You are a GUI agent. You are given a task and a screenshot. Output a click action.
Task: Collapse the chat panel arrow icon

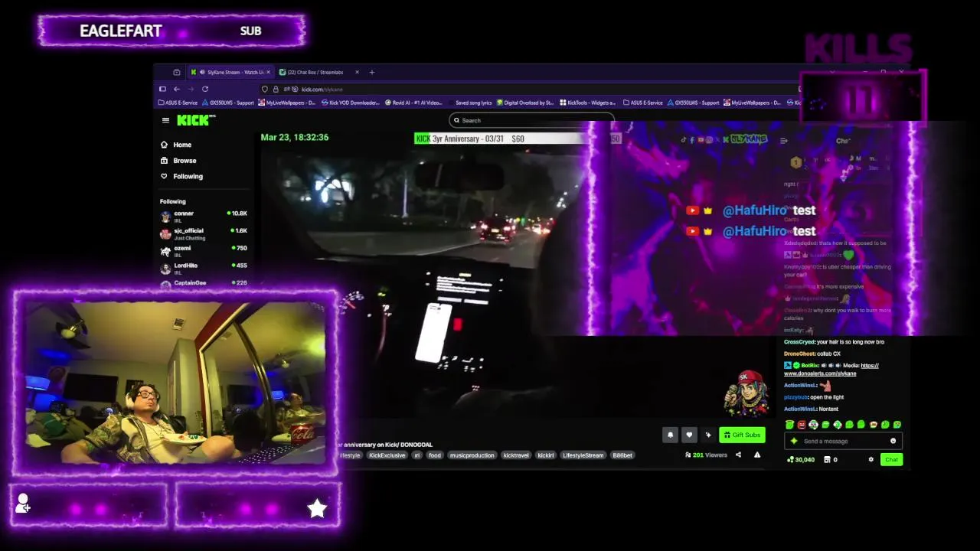click(783, 141)
